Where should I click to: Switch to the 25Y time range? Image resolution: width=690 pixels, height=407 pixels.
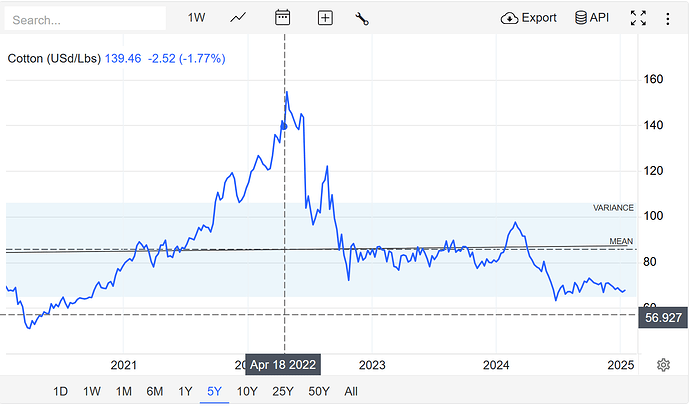[x=283, y=391]
